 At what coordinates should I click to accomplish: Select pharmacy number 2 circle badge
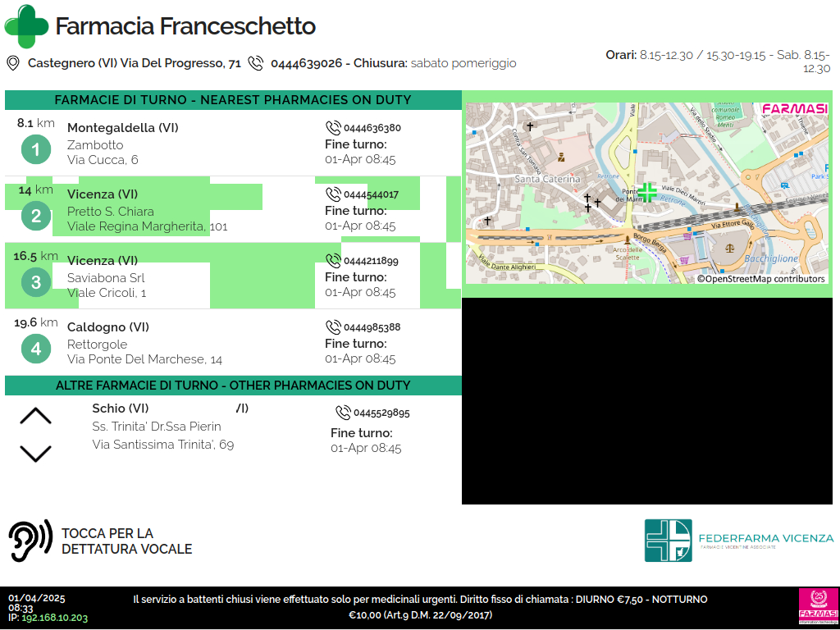(x=36, y=217)
